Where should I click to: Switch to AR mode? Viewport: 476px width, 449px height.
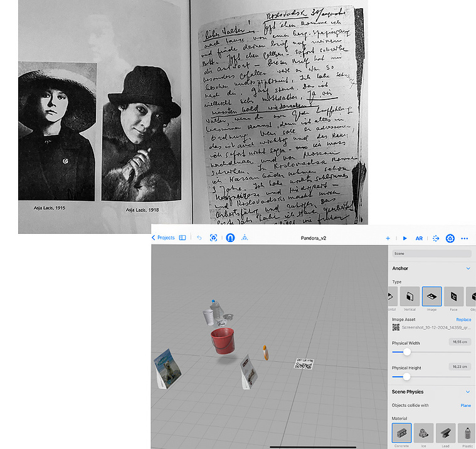(x=419, y=238)
